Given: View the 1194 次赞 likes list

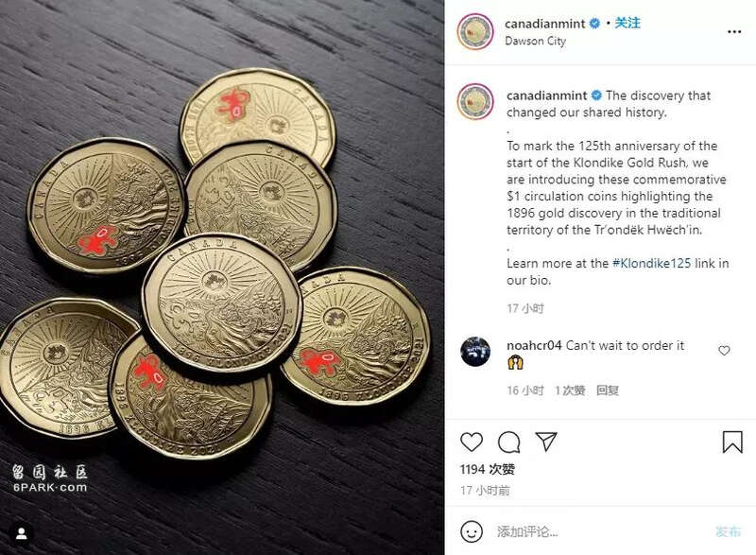Looking at the screenshot, I should point(488,469).
